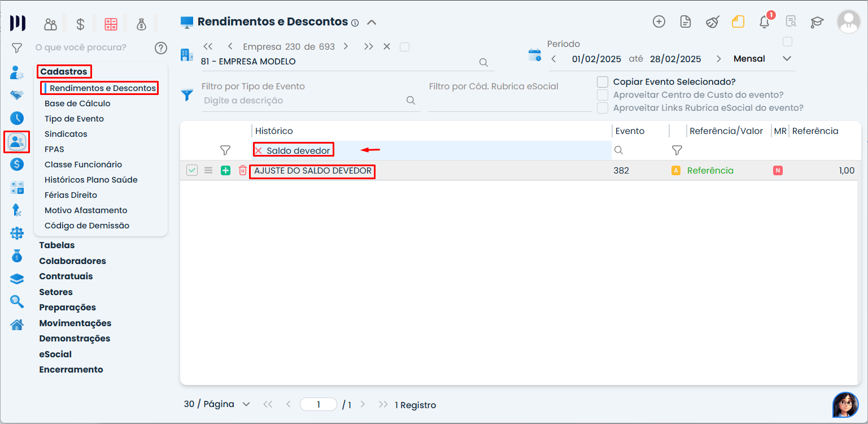Click the Filtro por Tipo de Evento field
868x424 pixels.
pos(304,101)
